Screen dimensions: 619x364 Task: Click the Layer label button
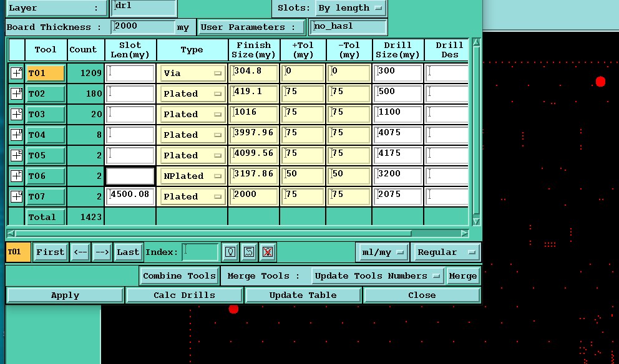tap(56, 8)
